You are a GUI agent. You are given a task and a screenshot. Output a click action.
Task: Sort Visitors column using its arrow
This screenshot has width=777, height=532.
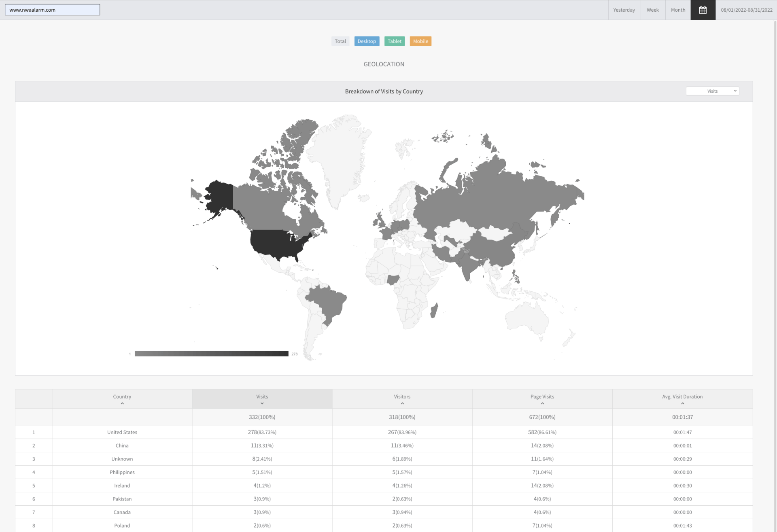click(402, 403)
